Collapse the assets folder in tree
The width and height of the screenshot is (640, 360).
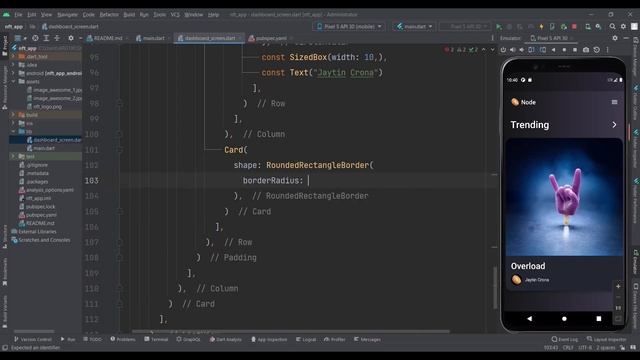point(13,81)
